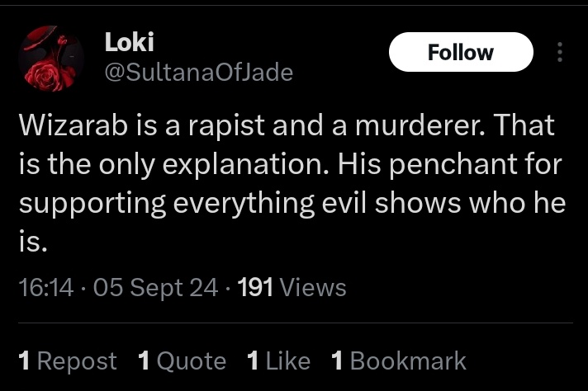Click the 05 Sept 24 date
This screenshot has width=588, height=391.
pyautogui.click(x=156, y=287)
